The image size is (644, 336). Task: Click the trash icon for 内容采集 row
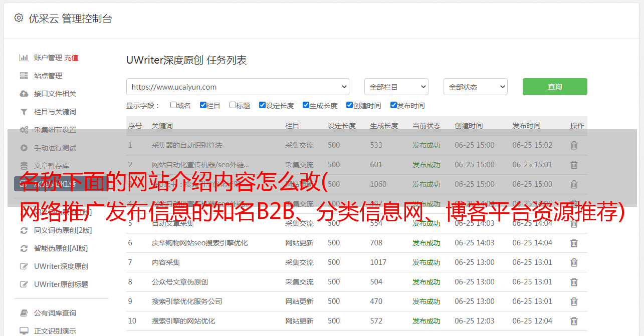click(x=574, y=262)
